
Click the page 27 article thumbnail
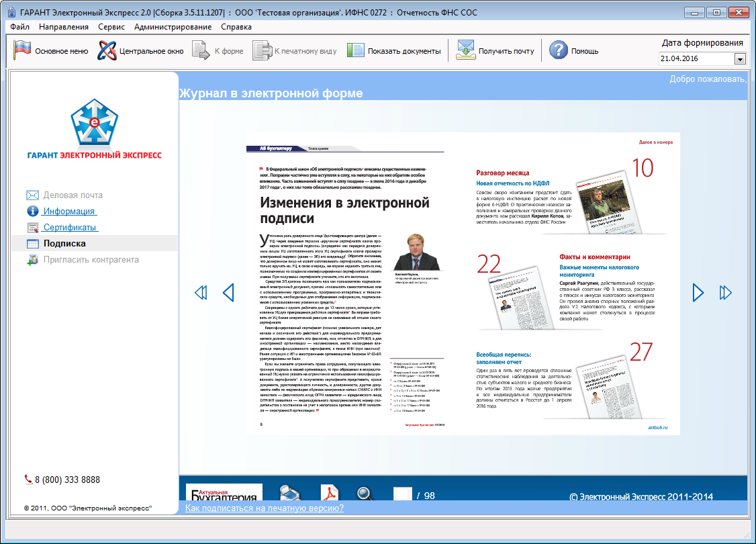pos(610,388)
